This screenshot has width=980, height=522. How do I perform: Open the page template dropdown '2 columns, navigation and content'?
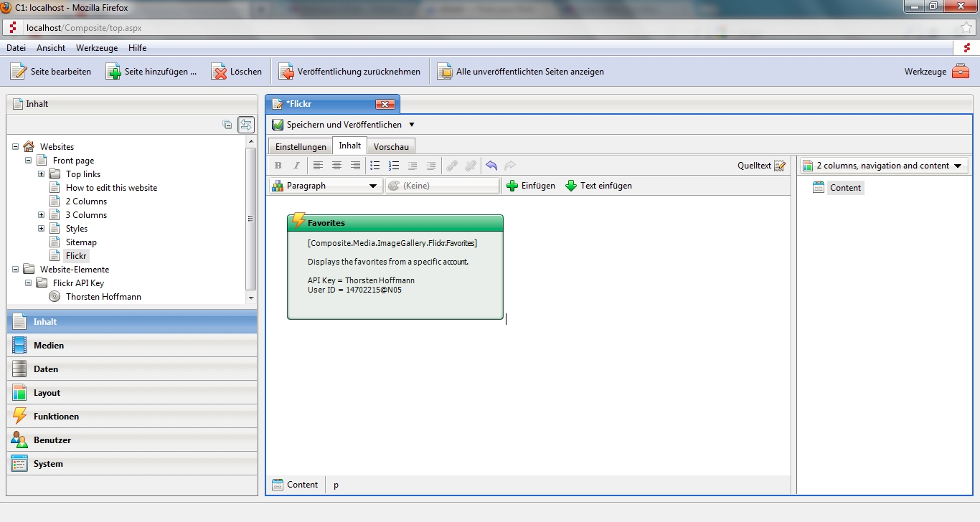point(883,166)
